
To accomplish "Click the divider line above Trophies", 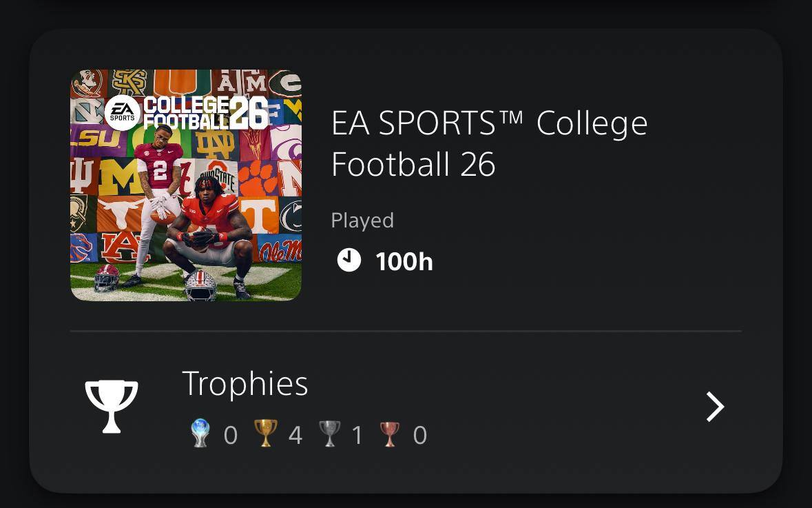I will (406, 331).
